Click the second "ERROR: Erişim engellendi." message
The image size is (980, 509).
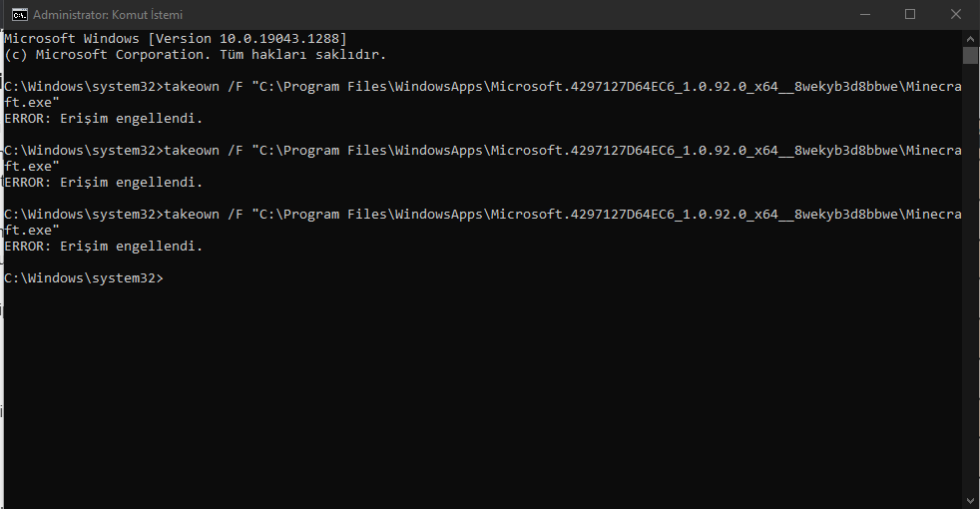tap(104, 183)
